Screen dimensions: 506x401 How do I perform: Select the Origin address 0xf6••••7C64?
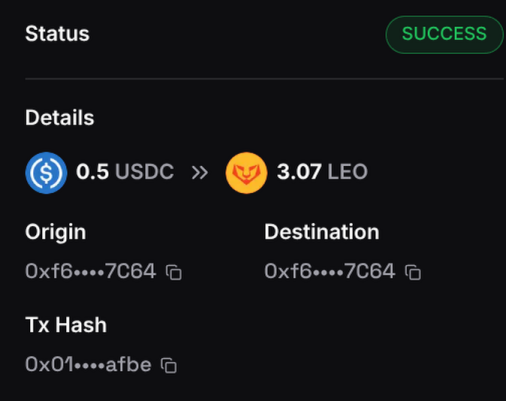(91, 271)
